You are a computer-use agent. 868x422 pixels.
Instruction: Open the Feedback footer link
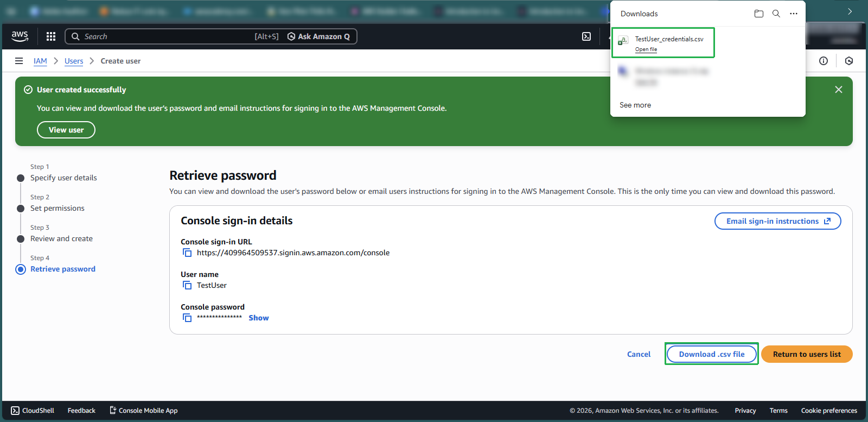[81, 411]
